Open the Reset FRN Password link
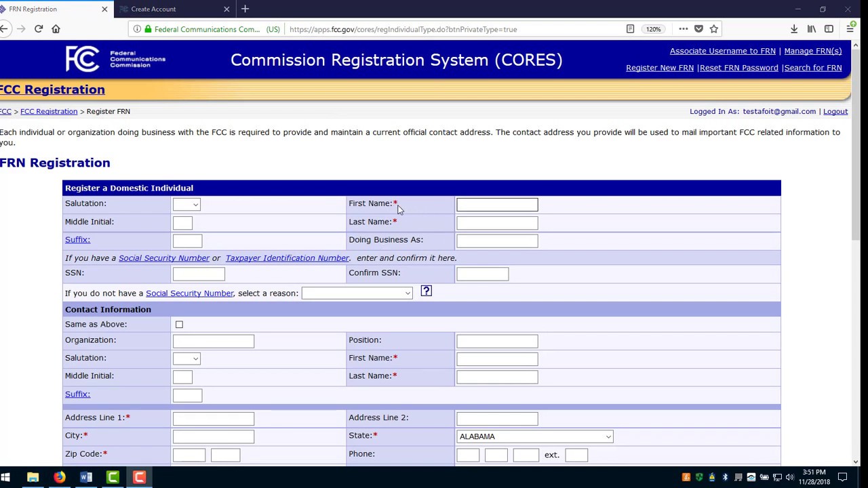Screen dimensions: 868x488 [738, 68]
